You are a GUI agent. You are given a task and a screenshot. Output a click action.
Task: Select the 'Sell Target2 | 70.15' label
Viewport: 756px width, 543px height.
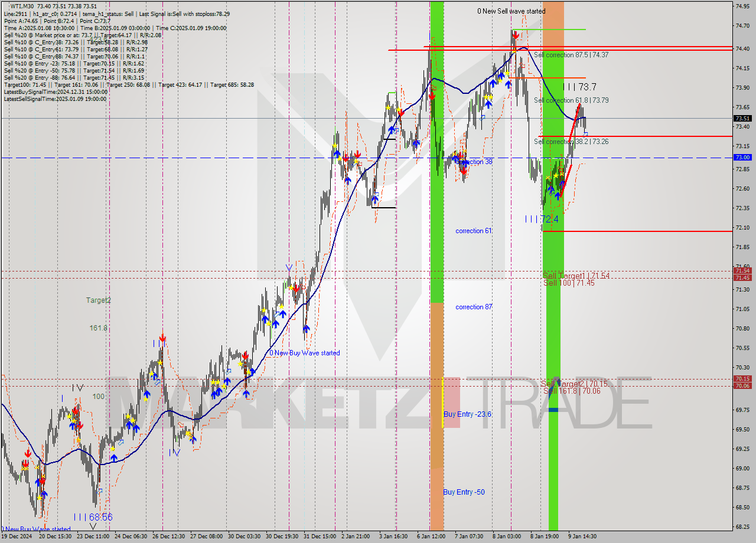coord(574,384)
